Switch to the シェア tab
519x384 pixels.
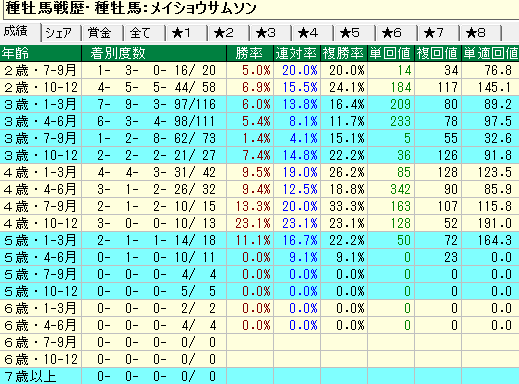(61, 33)
